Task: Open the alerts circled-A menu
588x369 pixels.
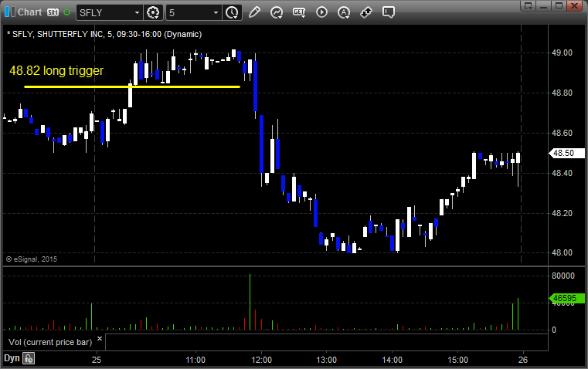Action: click(344, 12)
